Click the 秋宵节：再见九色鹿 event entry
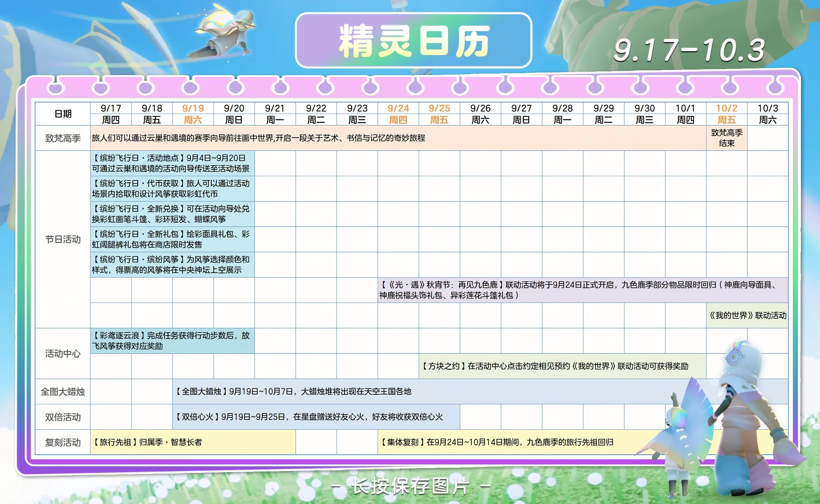 click(x=583, y=290)
